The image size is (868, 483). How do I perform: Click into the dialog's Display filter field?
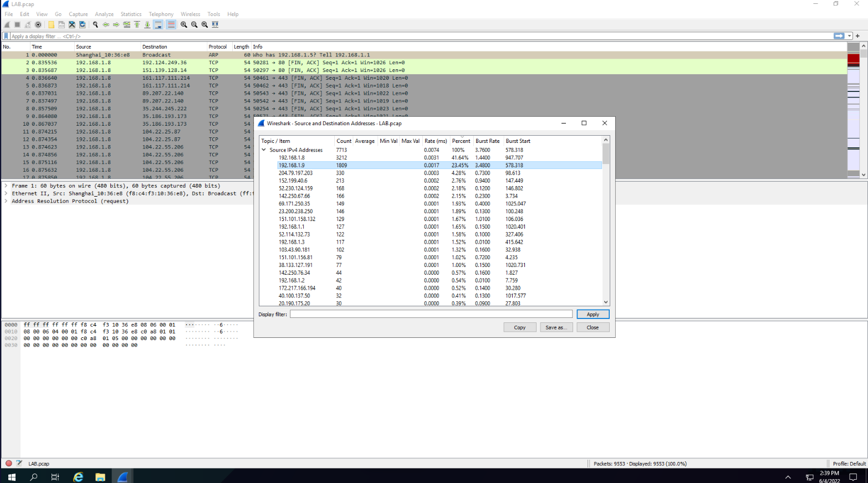(x=431, y=314)
